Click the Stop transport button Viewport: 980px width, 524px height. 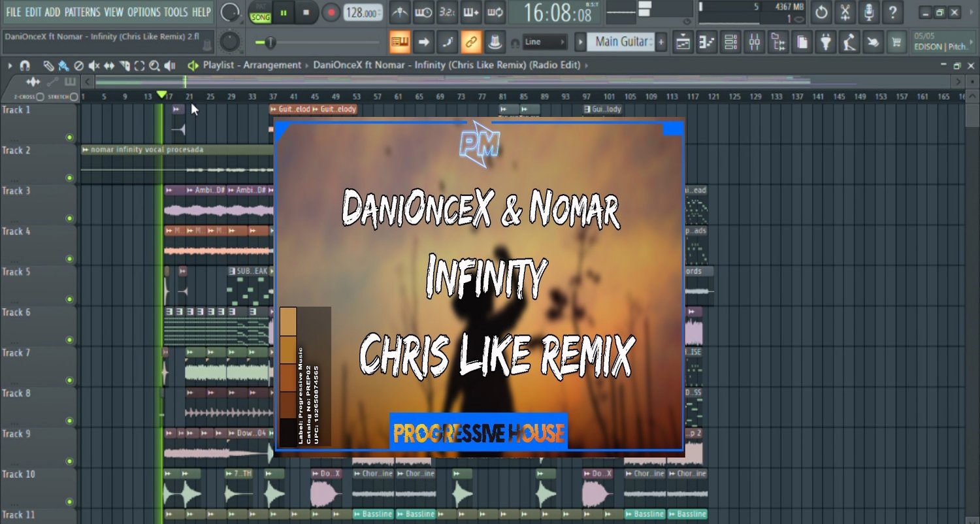pos(306,12)
